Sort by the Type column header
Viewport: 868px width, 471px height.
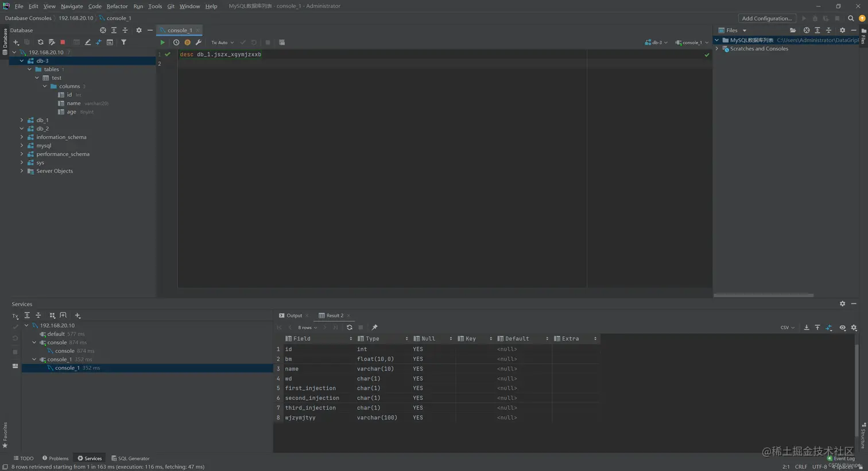click(x=382, y=338)
